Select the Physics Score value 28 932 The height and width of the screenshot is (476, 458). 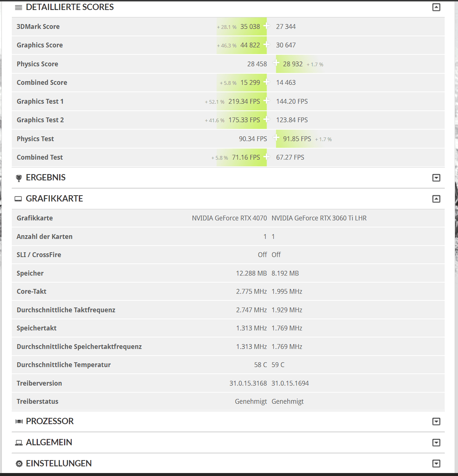point(293,64)
